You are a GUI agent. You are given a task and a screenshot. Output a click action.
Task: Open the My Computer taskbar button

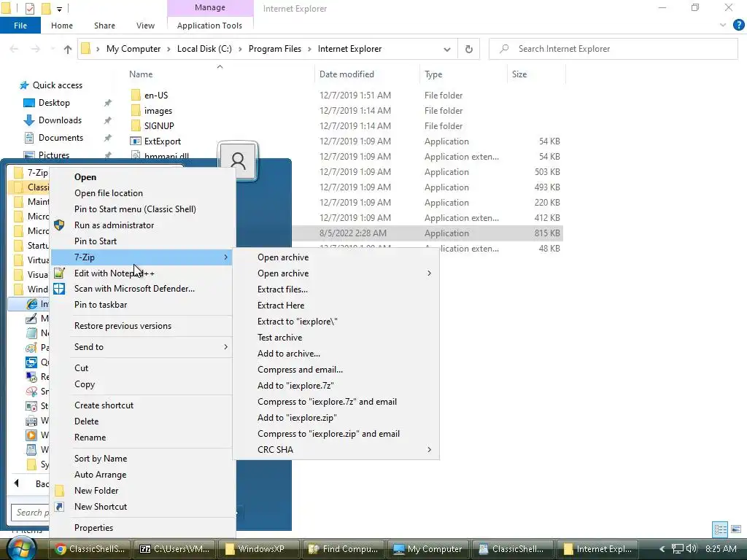click(427, 549)
